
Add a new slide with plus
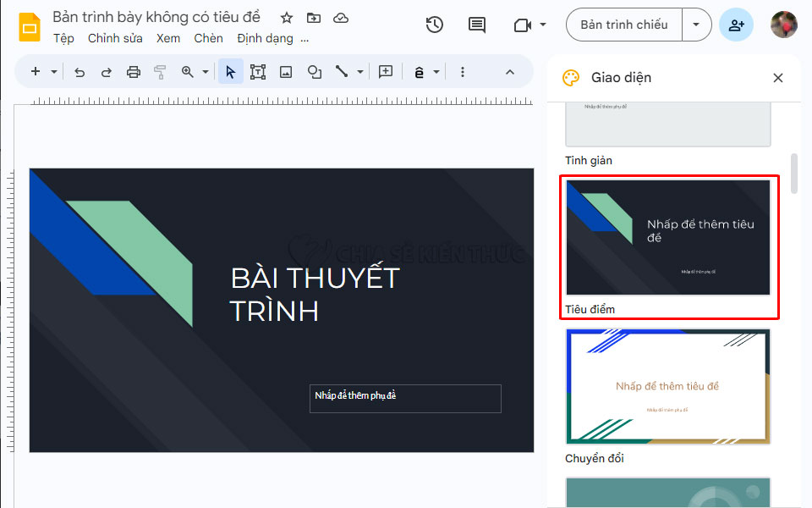(x=36, y=71)
